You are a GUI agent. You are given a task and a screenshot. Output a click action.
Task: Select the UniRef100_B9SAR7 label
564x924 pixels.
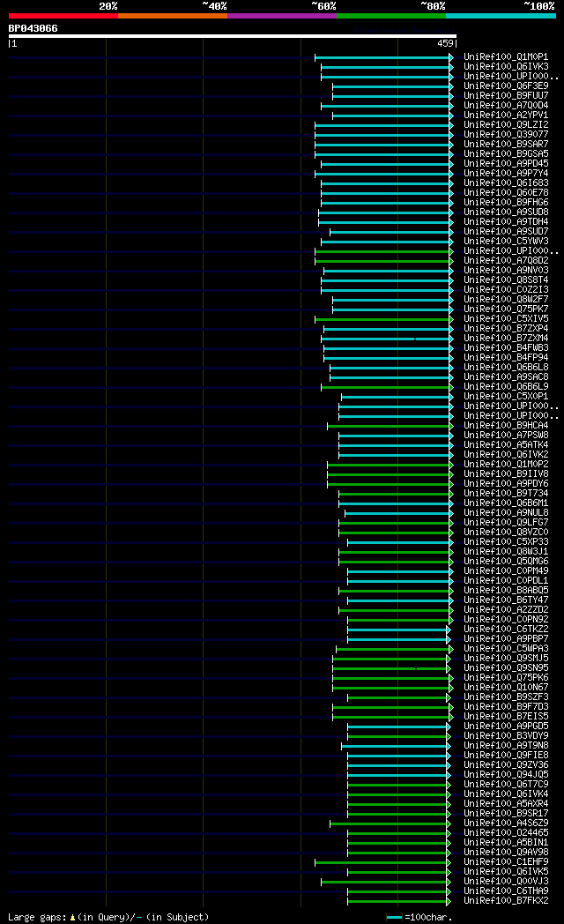tap(506, 145)
